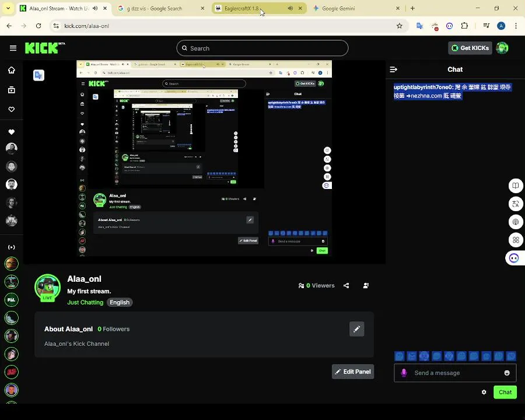This screenshot has height=420, width=525.
Task: Click the open book side-panel icon
Action: (x=516, y=186)
